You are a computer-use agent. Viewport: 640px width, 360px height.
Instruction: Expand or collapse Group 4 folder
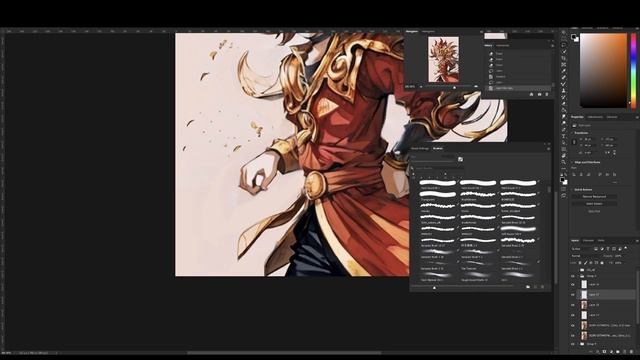(578, 276)
